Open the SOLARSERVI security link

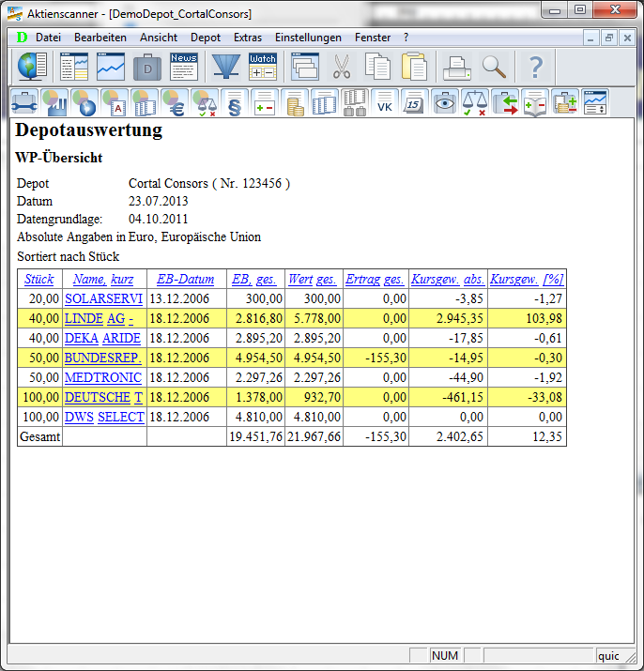103,298
